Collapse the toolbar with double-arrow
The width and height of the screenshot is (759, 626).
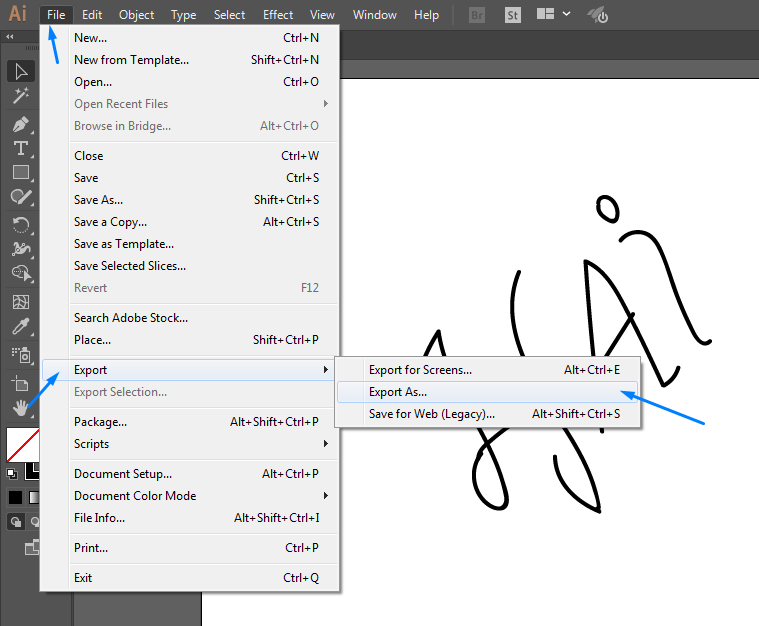10,36
